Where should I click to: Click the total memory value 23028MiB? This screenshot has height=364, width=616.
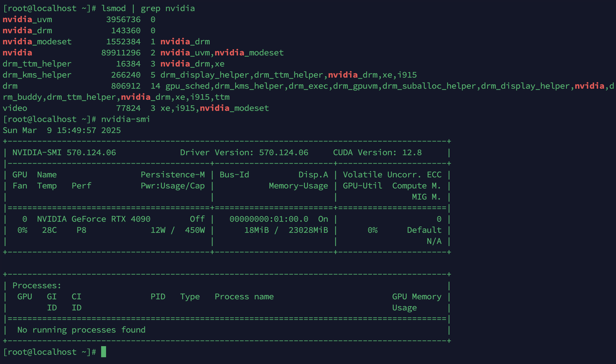(x=308, y=230)
